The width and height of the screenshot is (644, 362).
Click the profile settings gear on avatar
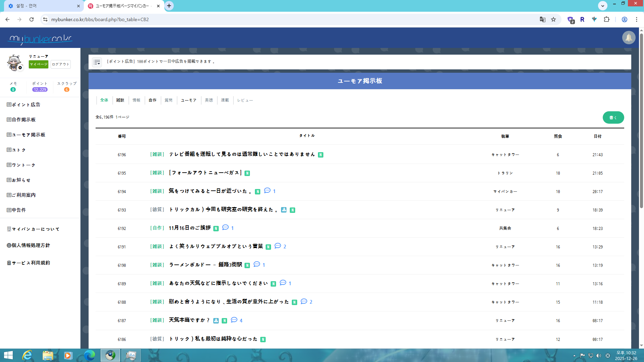[20, 68]
